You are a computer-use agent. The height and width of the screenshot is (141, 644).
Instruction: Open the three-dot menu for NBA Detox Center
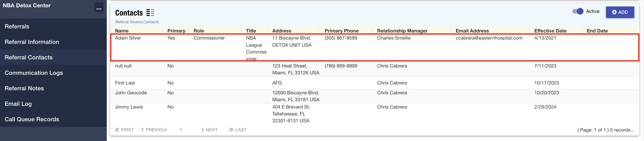(x=99, y=8)
